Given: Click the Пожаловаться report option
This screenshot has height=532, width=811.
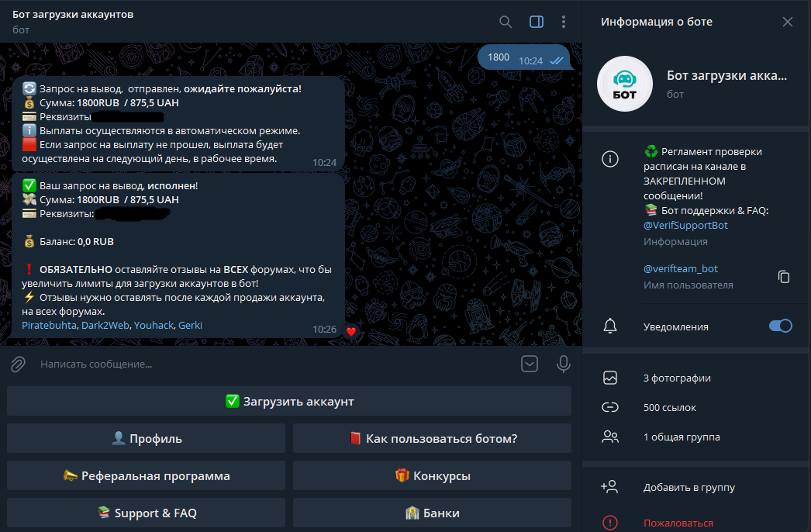Looking at the screenshot, I should coord(678,523).
